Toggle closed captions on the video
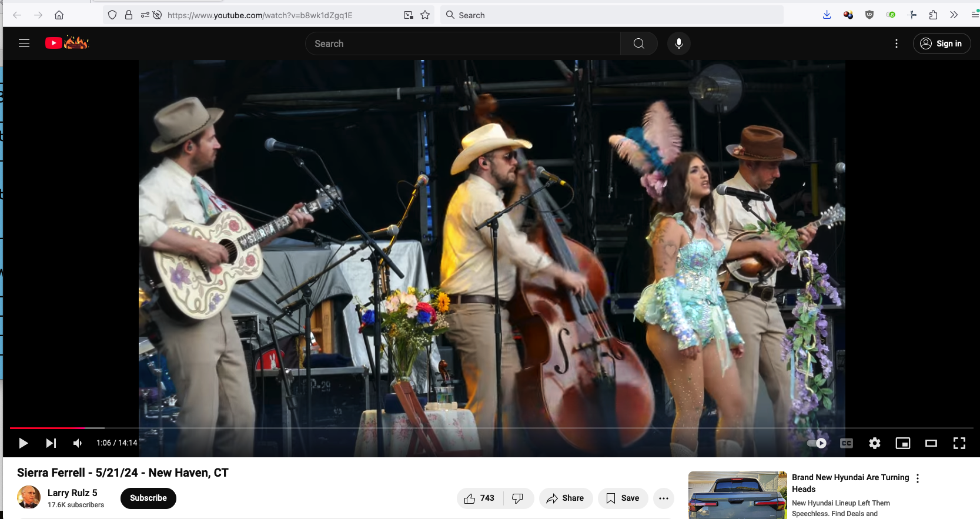Viewport: 980px width, 519px height. 847,443
